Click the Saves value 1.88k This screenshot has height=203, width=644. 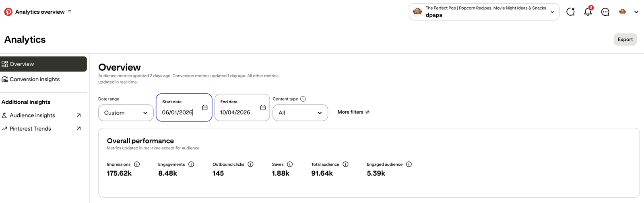281,173
